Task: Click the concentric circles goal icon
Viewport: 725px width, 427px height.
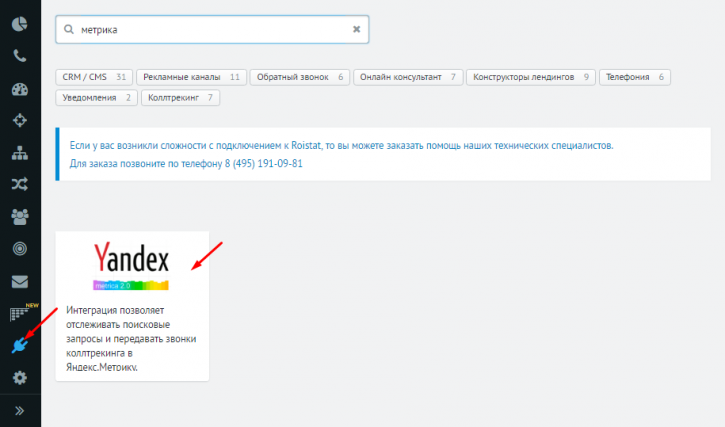Action: click(x=19, y=249)
